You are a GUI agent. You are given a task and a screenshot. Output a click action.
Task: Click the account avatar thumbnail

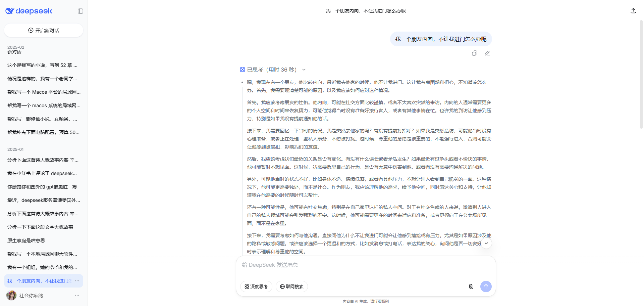[11, 295]
